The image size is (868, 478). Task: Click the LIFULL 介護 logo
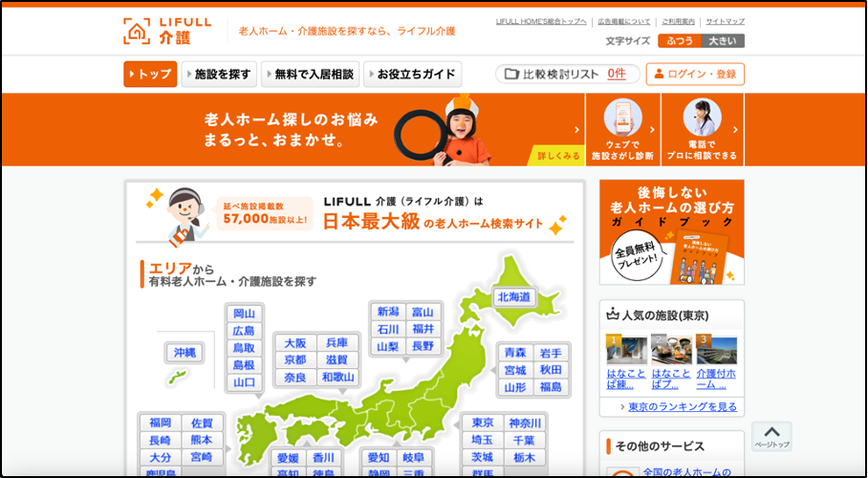click(166, 31)
